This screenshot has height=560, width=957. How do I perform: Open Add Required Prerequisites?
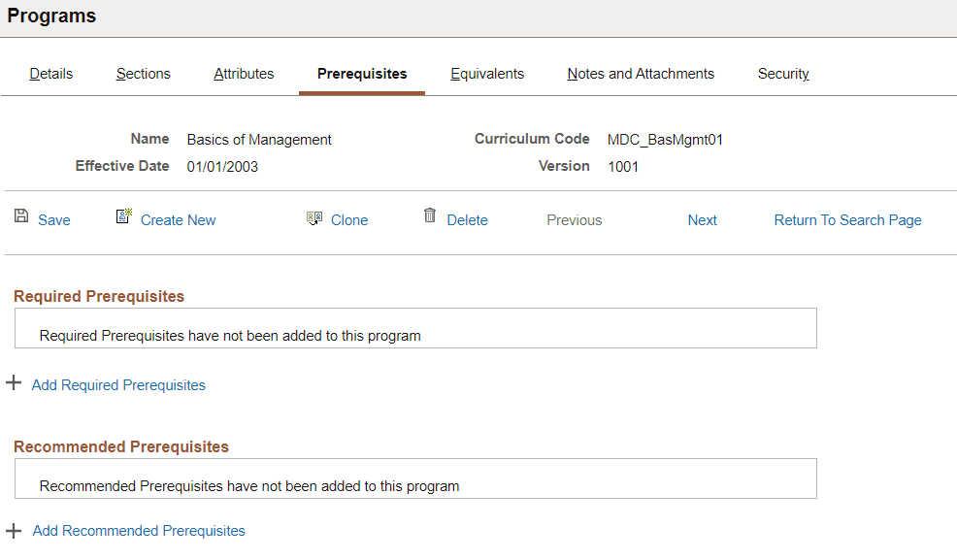(x=118, y=384)
